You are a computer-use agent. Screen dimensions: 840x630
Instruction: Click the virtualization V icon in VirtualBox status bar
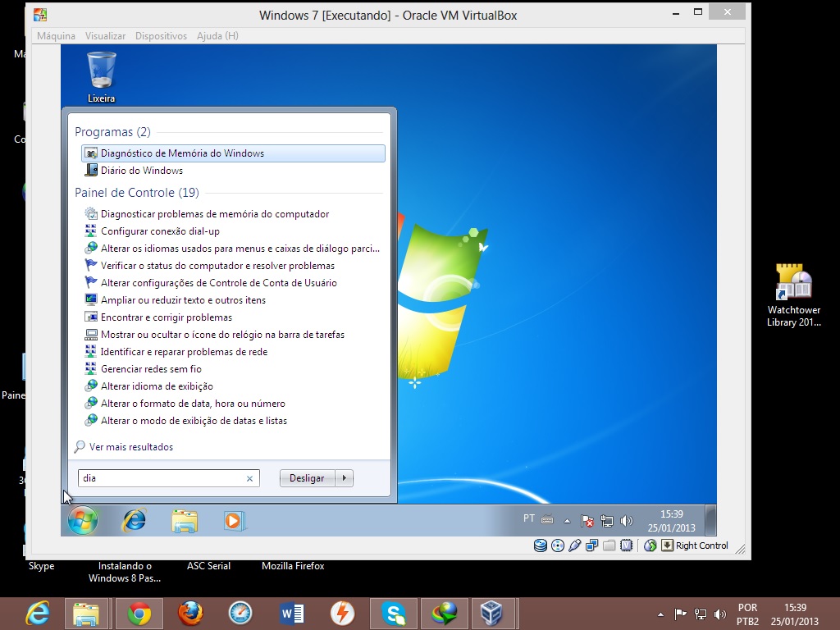coord(626,546)
